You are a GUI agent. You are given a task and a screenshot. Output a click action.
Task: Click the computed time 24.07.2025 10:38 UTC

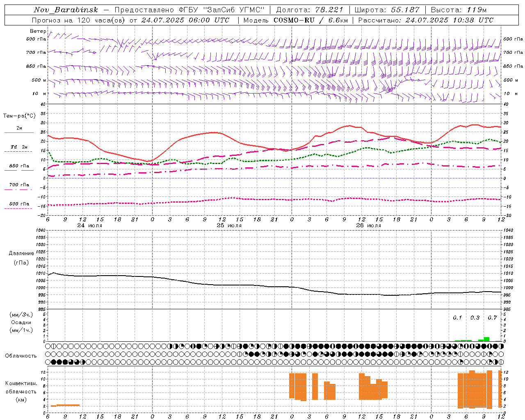pyautogui.click(x=449, y=20)
